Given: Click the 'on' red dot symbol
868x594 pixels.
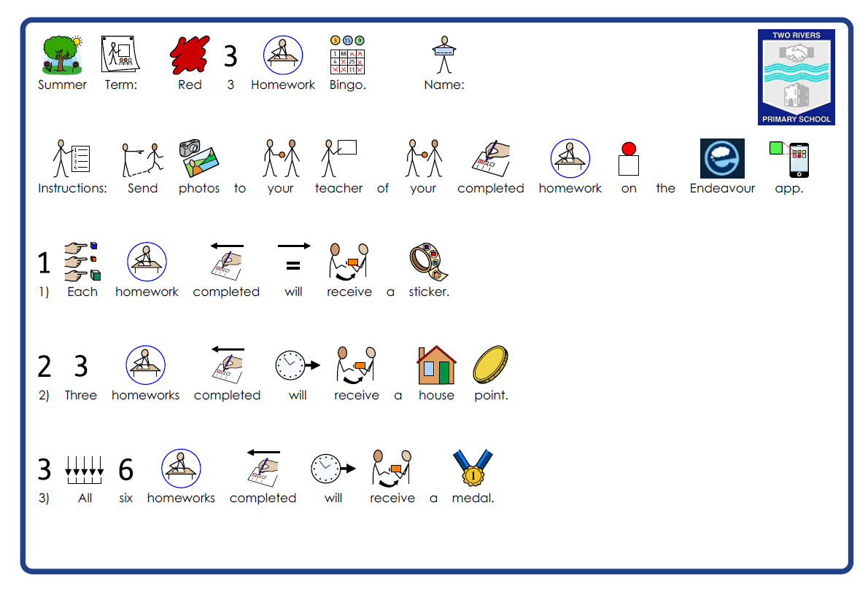Looking at the screenshot, I should coord(629,159).
